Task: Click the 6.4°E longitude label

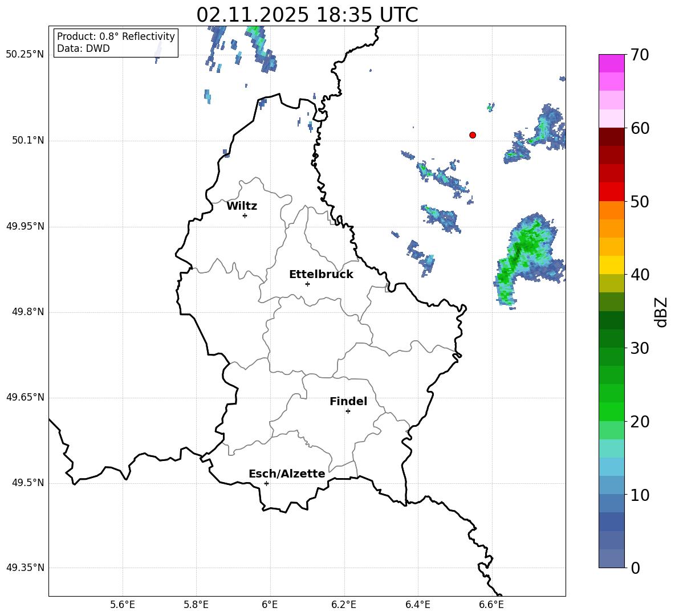Action: point(417,605)
